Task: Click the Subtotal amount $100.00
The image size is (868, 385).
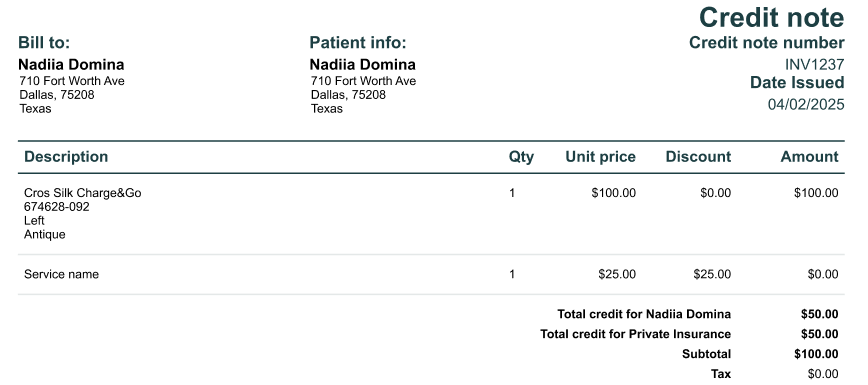Action: pyautogui.click(x=816, y=354)
